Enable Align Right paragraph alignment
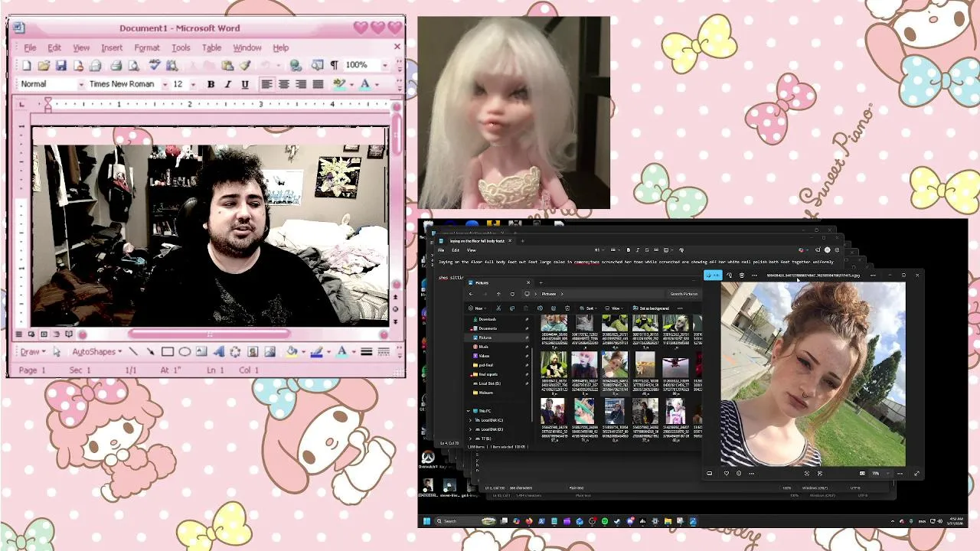Viewport: 980px width, 551px height. (x=301, y=84)
